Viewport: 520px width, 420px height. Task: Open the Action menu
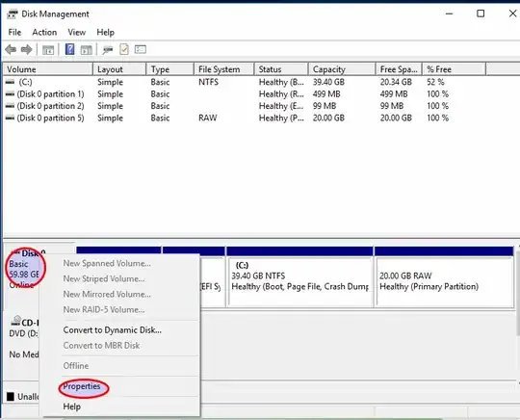pyautogui.click(x=44, y=32)
